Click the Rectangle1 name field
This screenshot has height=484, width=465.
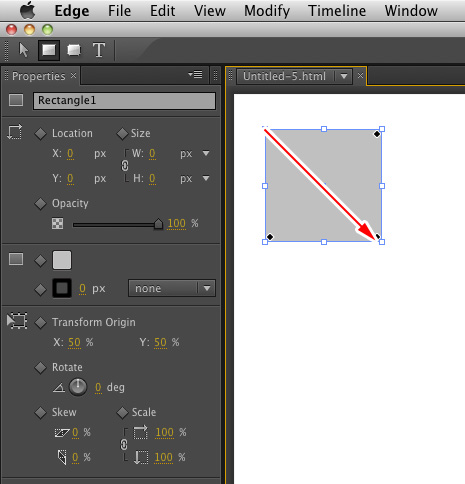pyautogui.click(x=124, y=101)
